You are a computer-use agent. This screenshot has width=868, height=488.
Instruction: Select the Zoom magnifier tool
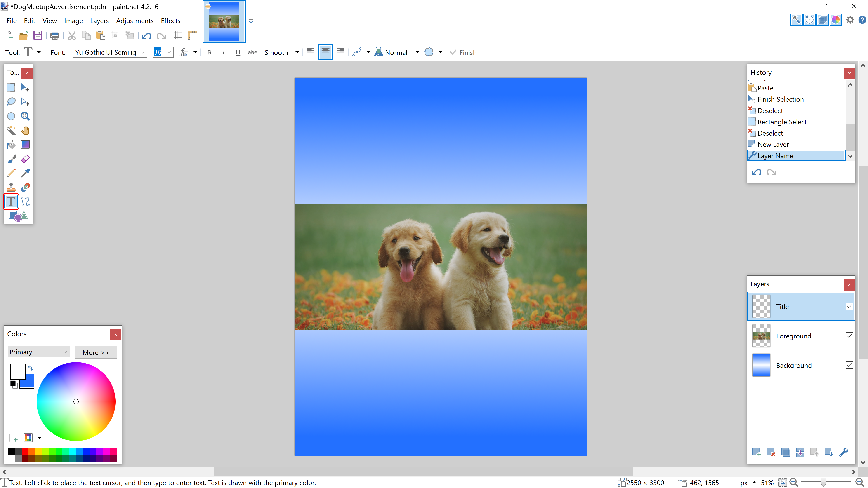(25, 116)
